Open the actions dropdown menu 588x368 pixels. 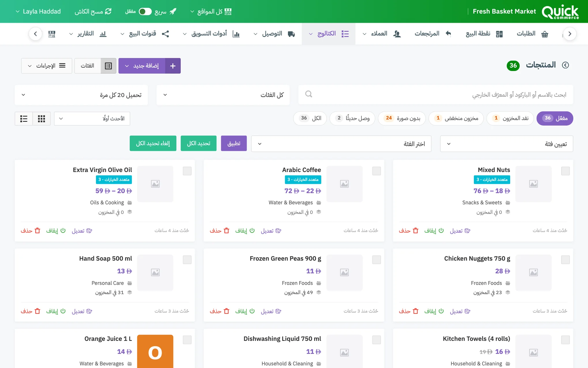click(x=47, y=66)
